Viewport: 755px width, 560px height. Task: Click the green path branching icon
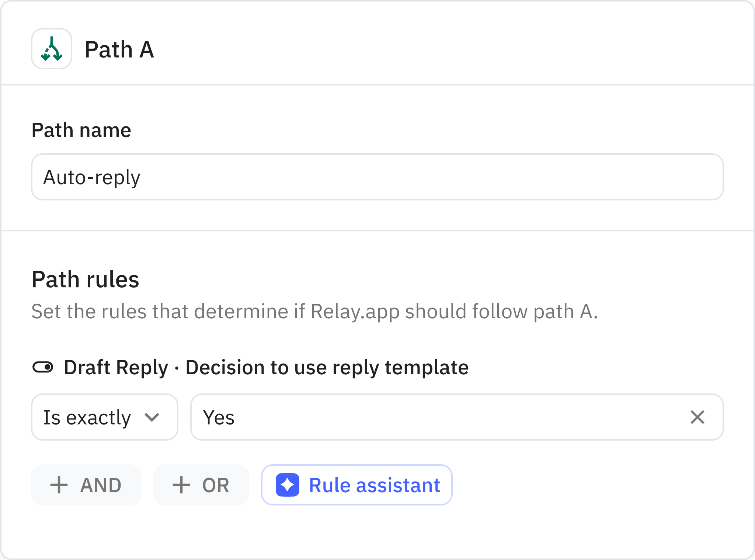(x=52, y=49)
